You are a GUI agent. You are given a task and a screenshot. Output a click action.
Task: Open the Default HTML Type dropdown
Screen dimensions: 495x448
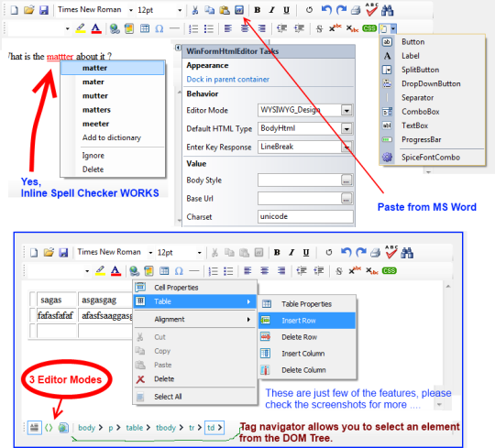tap(346, 129)
